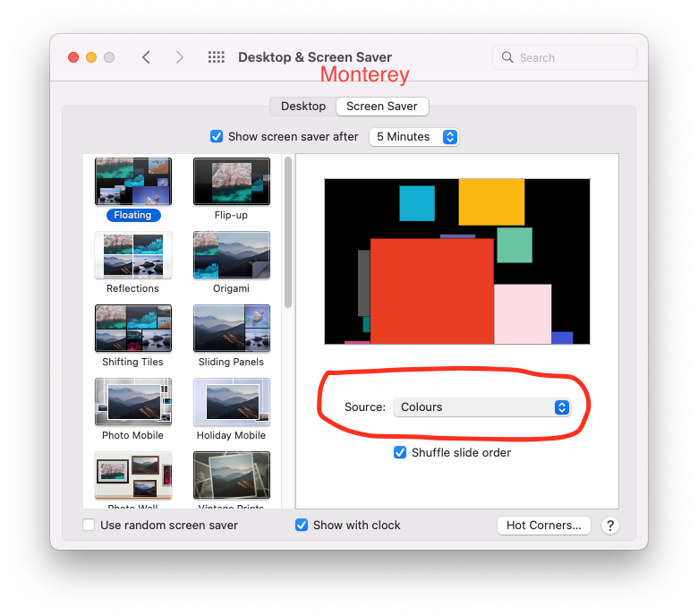Click the Desktop & Screen Saver title
The image size is (698, 616).
point(315,57)
